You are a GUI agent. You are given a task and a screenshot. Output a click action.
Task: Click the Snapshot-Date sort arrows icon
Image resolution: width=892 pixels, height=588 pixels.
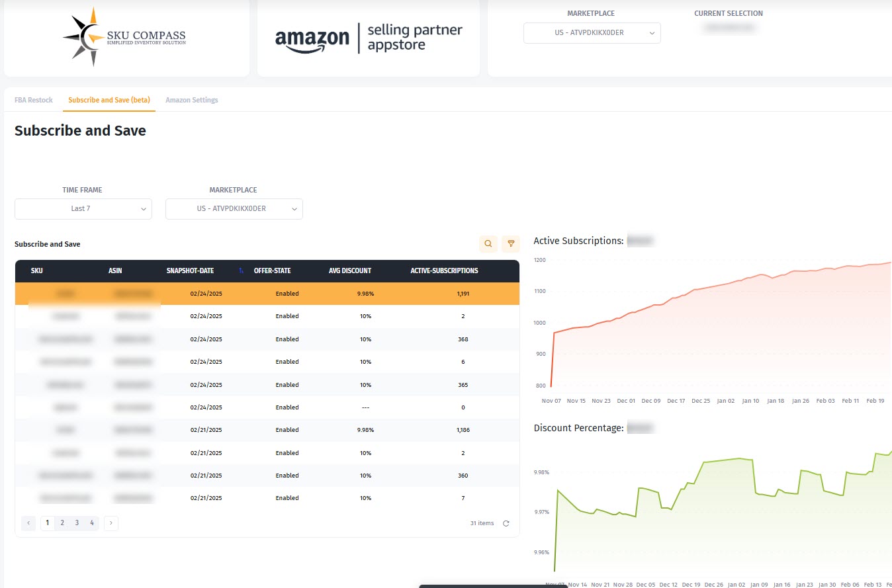coord(241,271)
